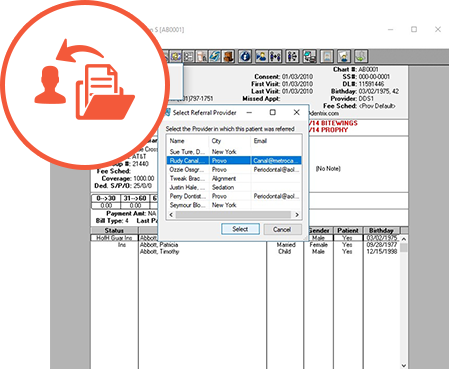Click the Provider: DDS1 field
The image size is (449, 369).
pyautogui.click(x=352, y=99)
